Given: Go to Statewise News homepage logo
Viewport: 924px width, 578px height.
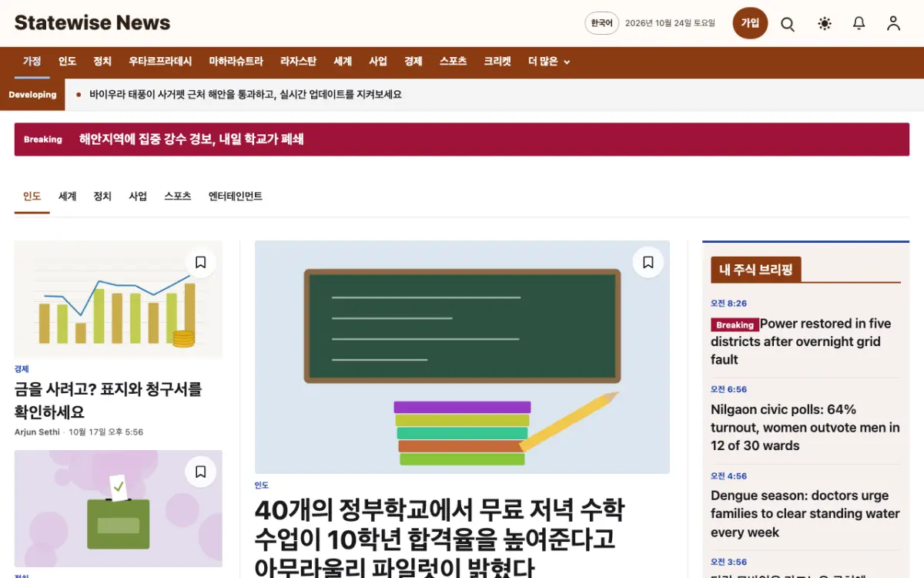Looking at the screenshot, I should (92, 23).
